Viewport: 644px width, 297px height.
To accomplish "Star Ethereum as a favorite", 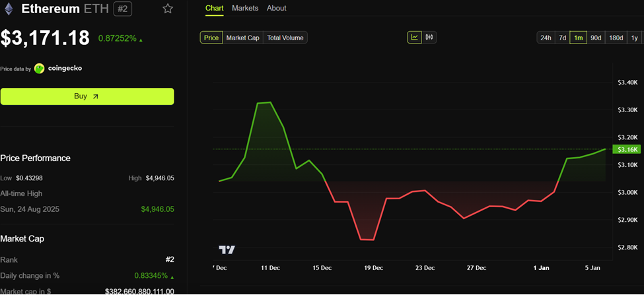I will coord(168,9).
